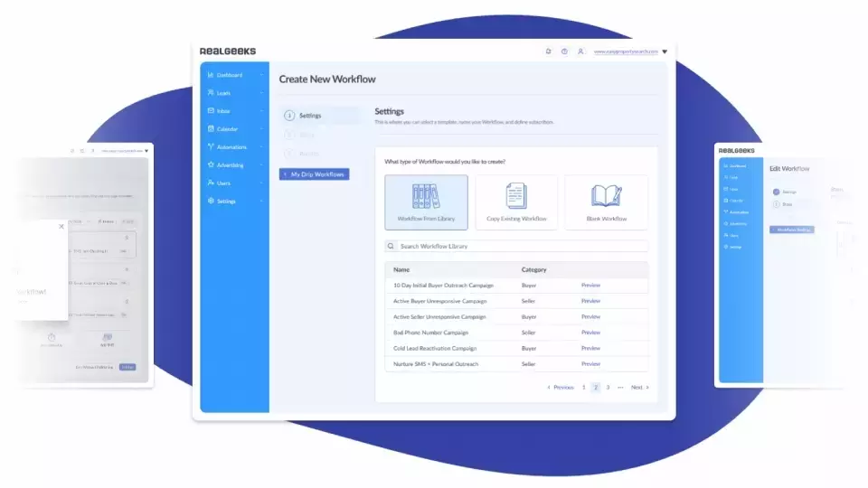The height and width of the screenshot is (488, 868).
Task: Click the notifications bell icon in header
Action: (x=548, y=52)
